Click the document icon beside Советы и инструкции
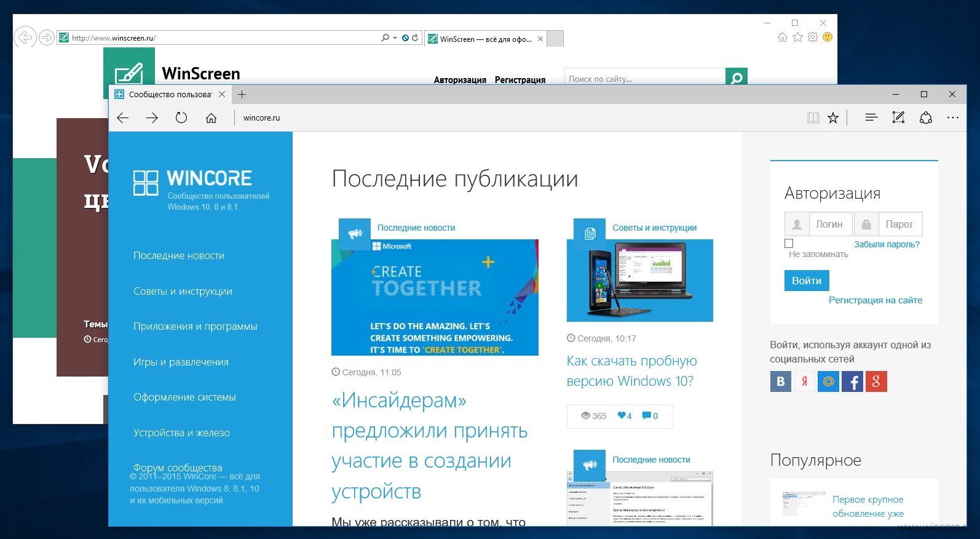The height and width of the screenshot is (539, 980). [x=590, y=234]
